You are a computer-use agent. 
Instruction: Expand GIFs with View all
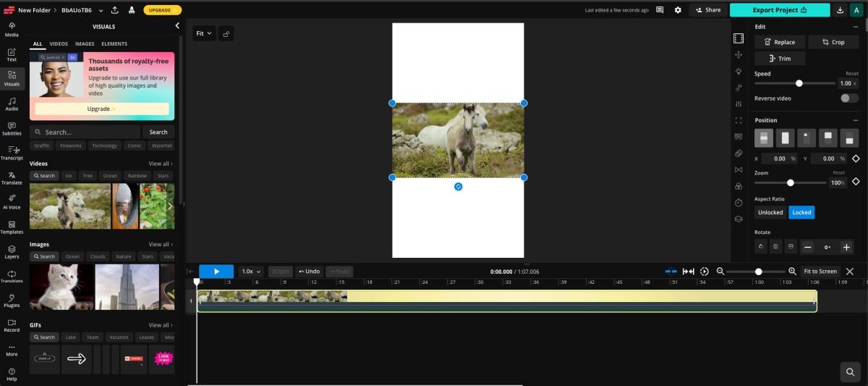(161, 325)
